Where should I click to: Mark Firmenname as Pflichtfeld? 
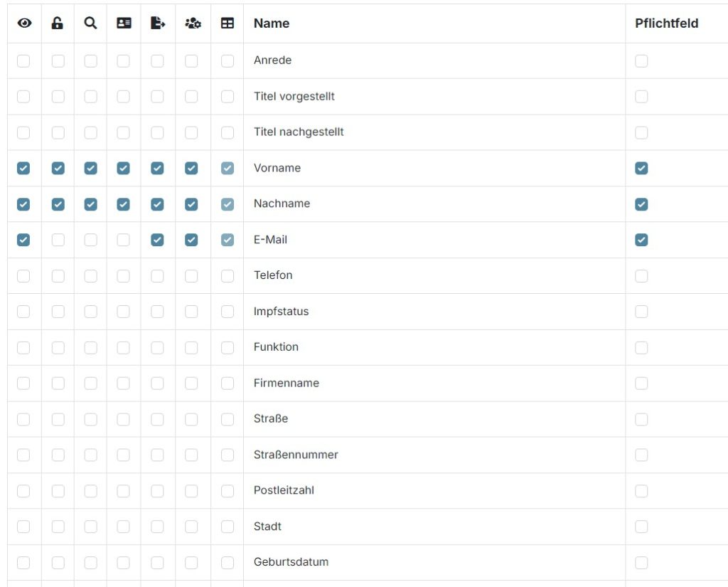click(641, 384)
